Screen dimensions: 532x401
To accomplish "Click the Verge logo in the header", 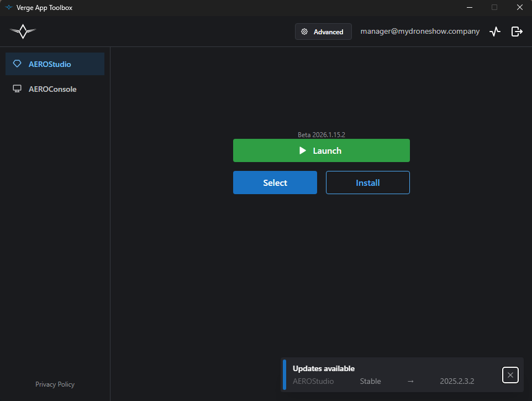I will [23, 32].
